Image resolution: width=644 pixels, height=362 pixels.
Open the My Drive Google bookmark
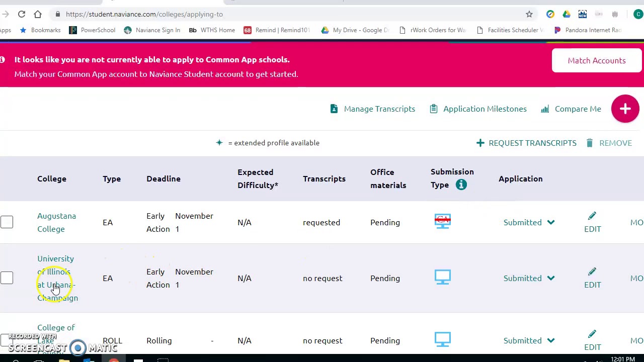pyautogui.click(x=355, y=30)
